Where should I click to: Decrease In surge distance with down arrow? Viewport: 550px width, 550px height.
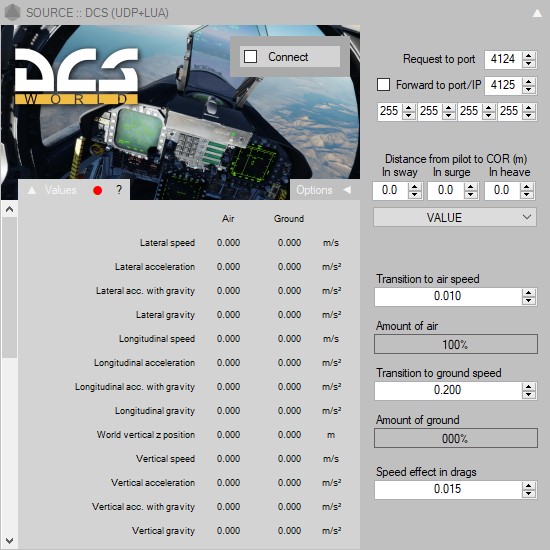tap(471, 195)
